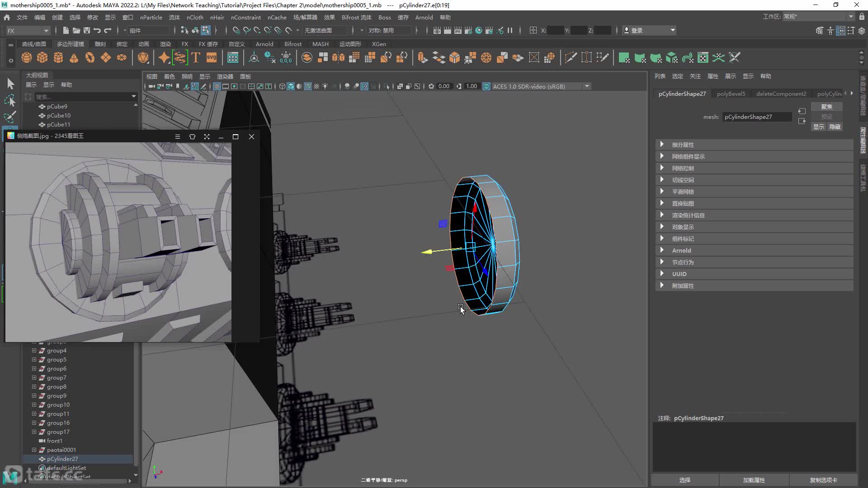Click the extrude shelf icon

[x=423, y=58]
